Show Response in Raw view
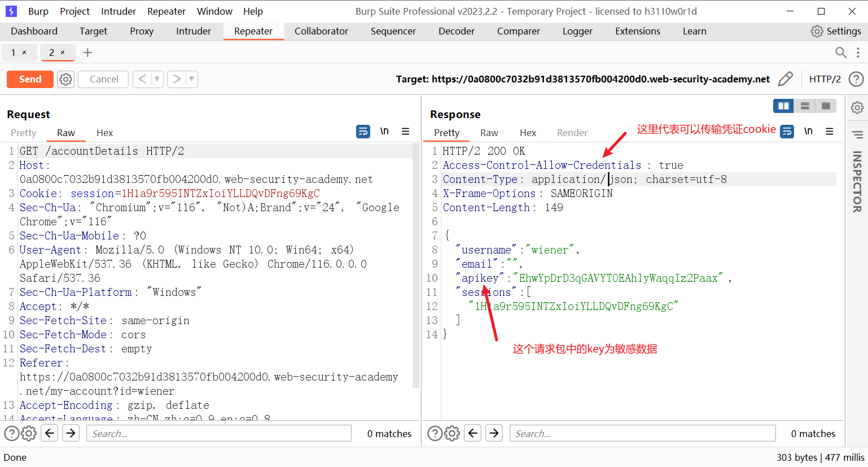The height and width of the screenshot is (467, 868). tap(489, 133)
